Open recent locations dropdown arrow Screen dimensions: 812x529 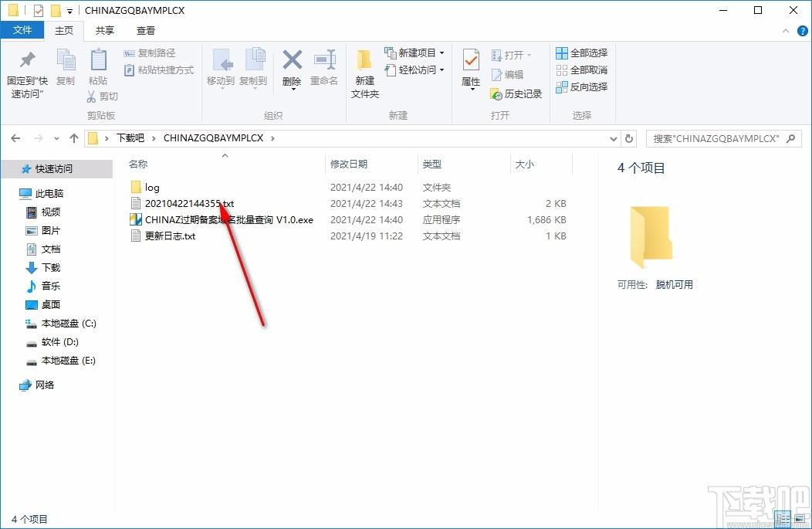tap(56, 138)
